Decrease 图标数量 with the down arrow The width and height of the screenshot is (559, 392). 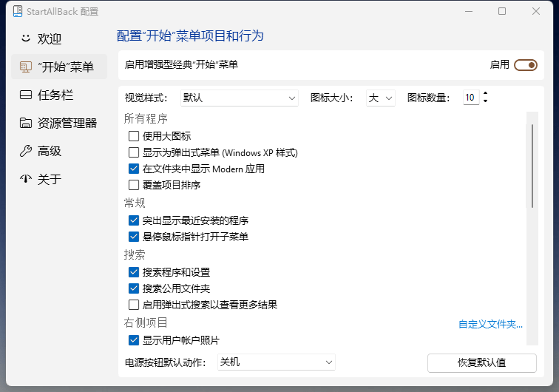pos(485,101)
